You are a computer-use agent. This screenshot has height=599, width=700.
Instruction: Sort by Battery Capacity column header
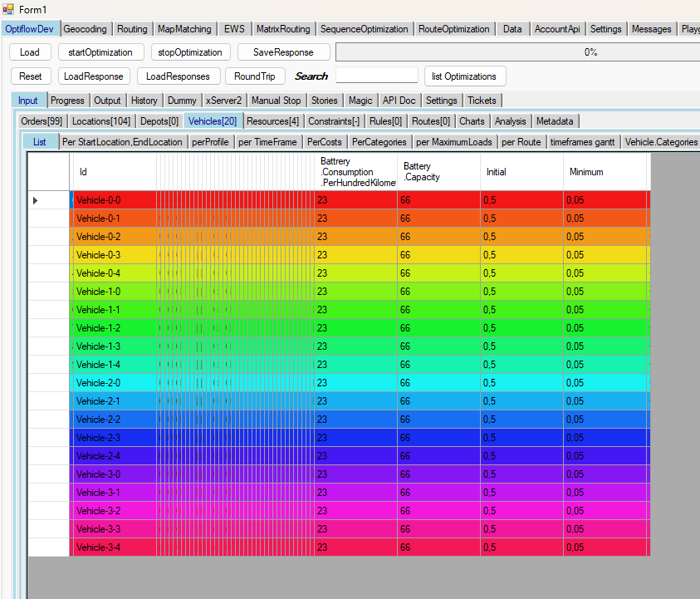[x=438, y=172]
